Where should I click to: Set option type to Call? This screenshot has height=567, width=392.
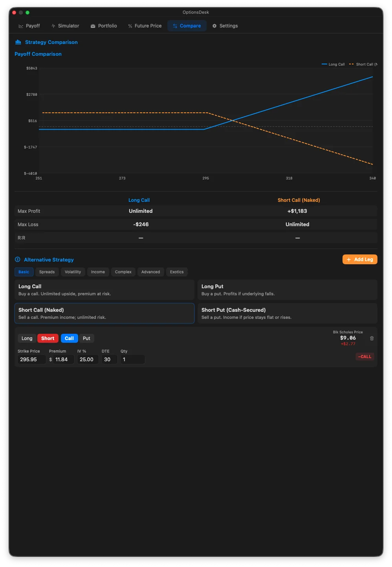[70, 338]
